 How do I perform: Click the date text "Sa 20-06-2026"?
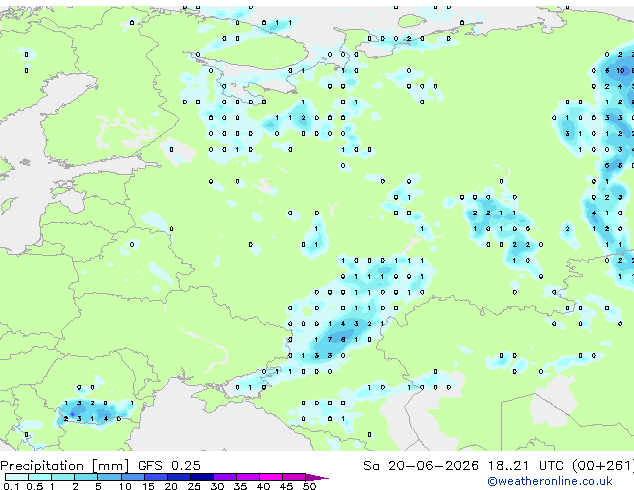[x=421, y=466]
